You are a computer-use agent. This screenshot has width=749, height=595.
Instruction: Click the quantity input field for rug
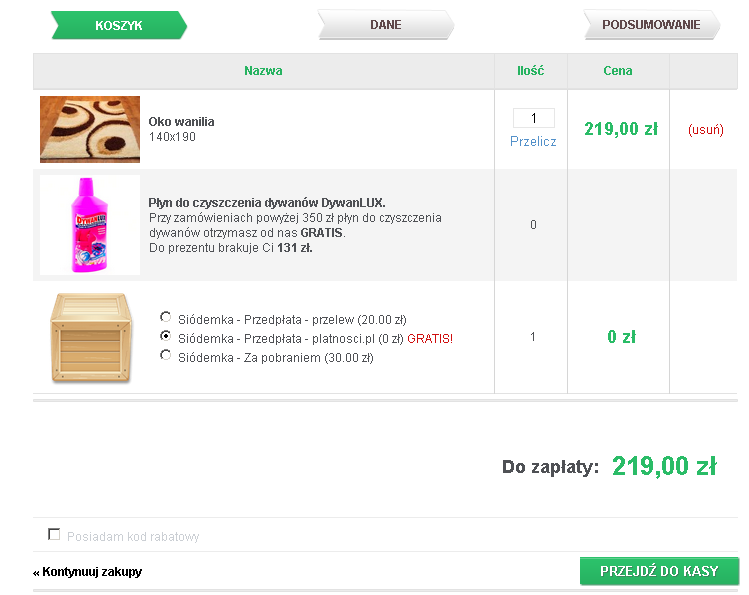(x=533, y=118)
